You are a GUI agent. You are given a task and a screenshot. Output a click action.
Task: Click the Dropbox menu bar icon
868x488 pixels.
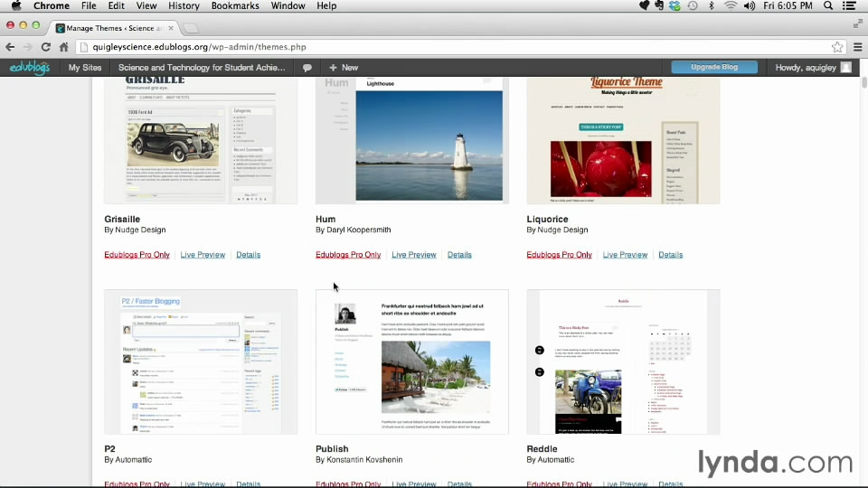(675, 5)
